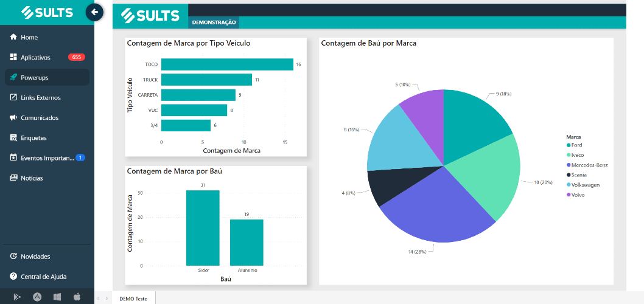This screenshot has width=644, height=304.
Task: Select the VUC bar in chart
Action: coord(194,110)
